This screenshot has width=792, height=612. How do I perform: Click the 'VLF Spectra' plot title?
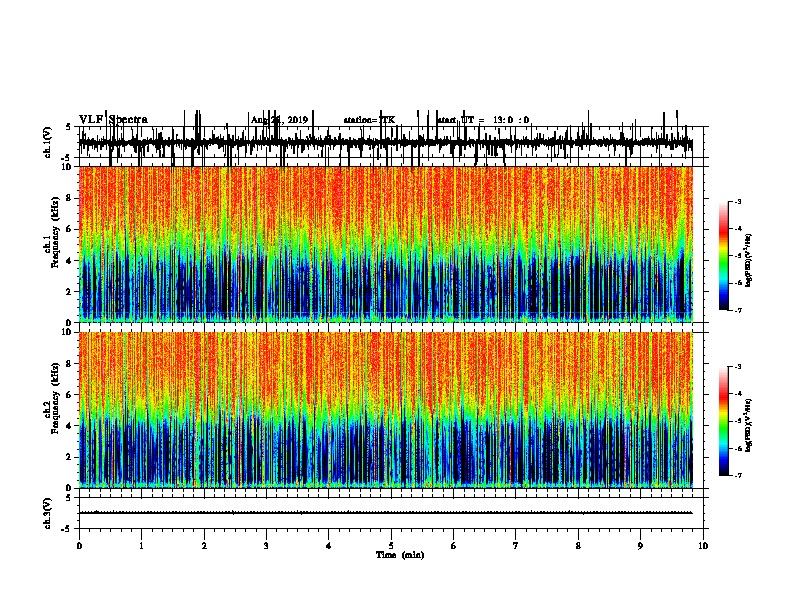pyautogui.click(x=113, y=120)
